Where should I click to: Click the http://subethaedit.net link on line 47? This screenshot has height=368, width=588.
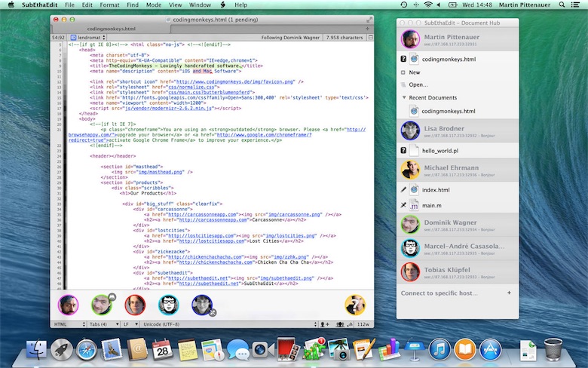tap(198, 278)
